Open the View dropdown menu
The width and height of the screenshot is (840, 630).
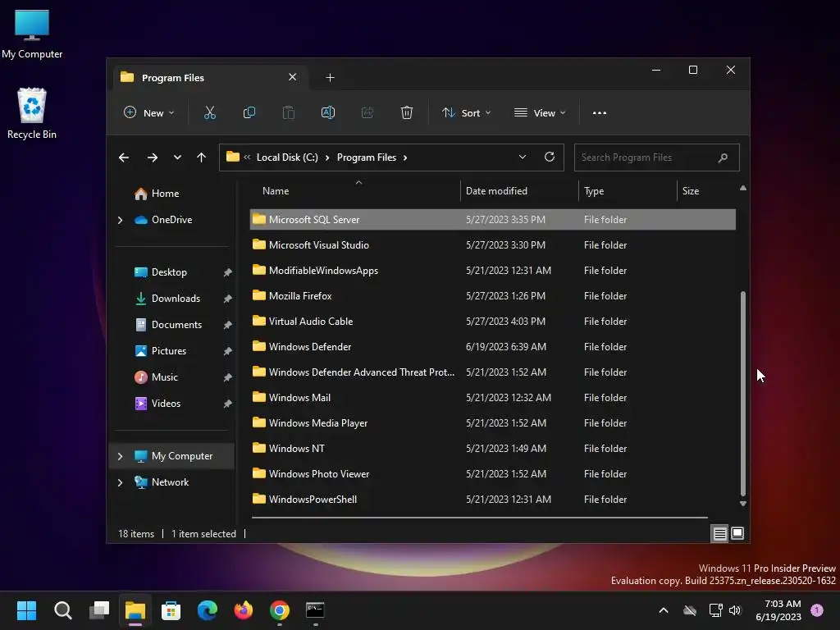[x=540, y=112]
